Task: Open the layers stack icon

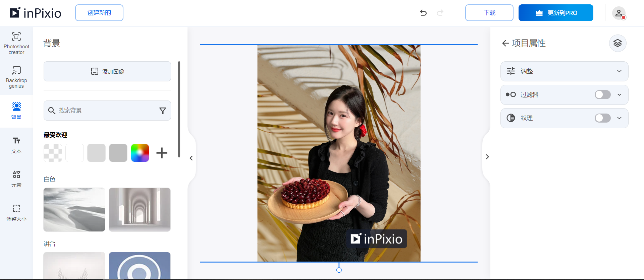Action: pyautogui.click(x=618, y=43)
